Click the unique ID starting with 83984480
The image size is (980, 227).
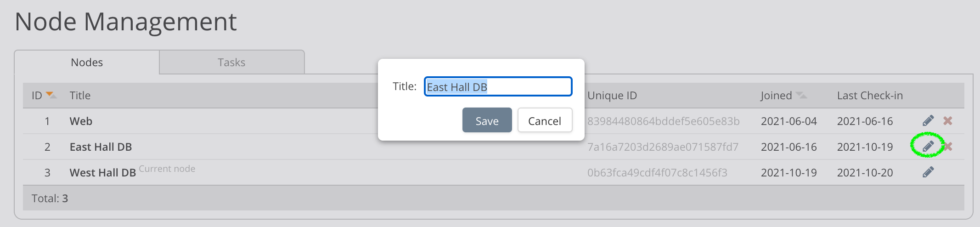[663, 121]
